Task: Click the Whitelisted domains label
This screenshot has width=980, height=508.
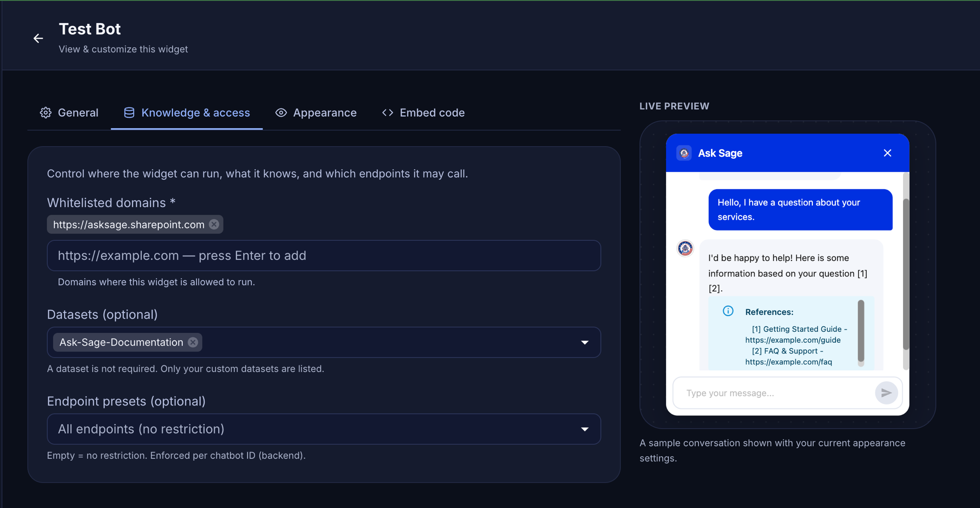Action: [x=111, y=203]
